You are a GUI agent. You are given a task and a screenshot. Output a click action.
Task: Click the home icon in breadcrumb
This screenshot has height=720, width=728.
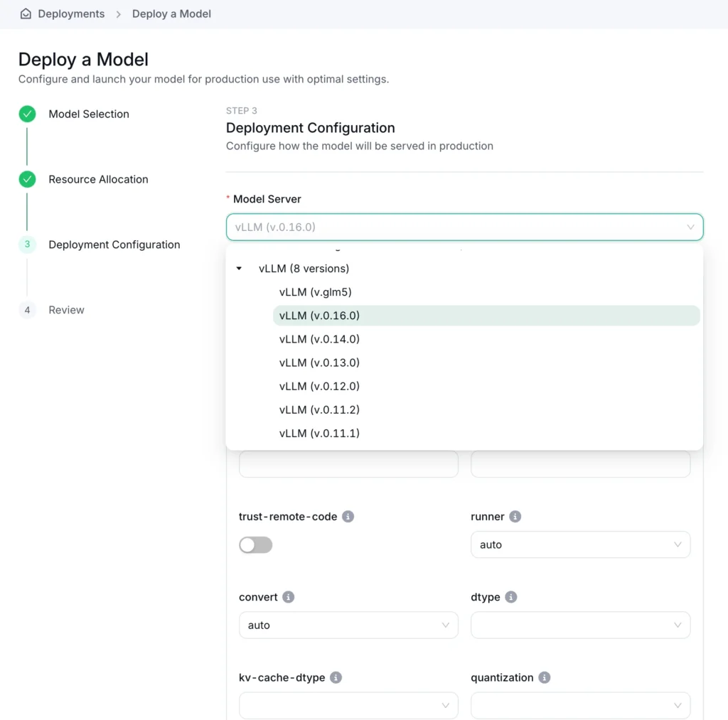26,14
